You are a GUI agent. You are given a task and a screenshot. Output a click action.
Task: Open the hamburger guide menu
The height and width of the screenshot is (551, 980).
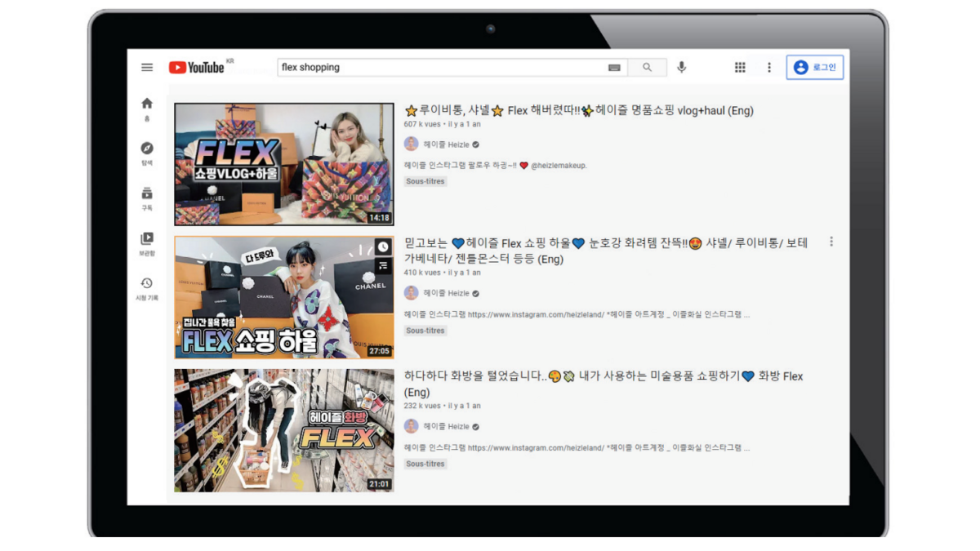pos(147,68)
